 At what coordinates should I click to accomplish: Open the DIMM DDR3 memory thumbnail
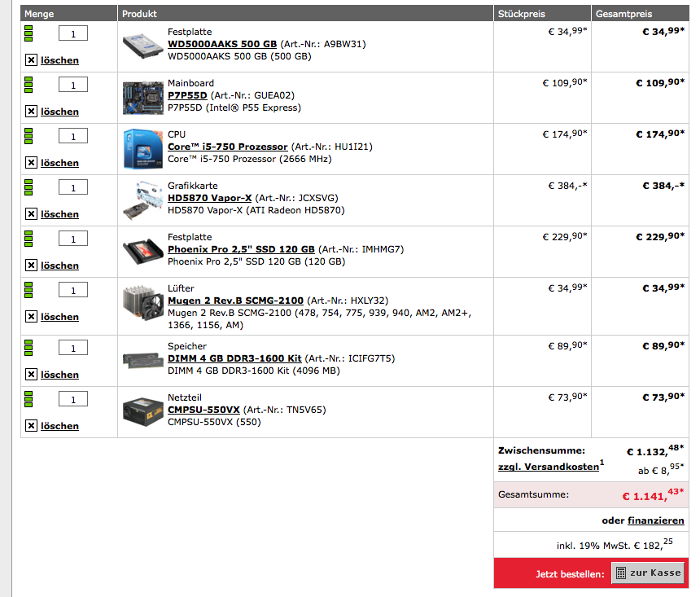point(143,361)
